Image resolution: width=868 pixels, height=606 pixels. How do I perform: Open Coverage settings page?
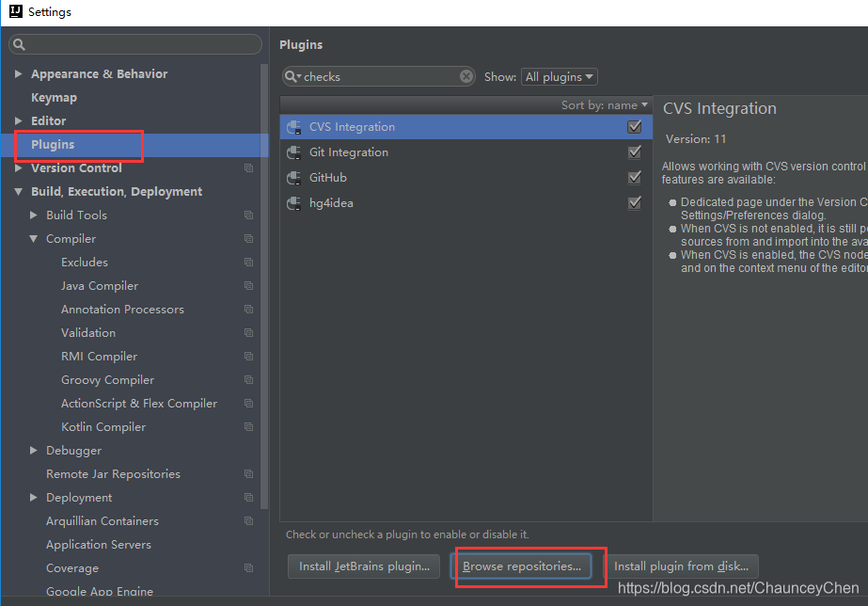[x=72, y=568]
